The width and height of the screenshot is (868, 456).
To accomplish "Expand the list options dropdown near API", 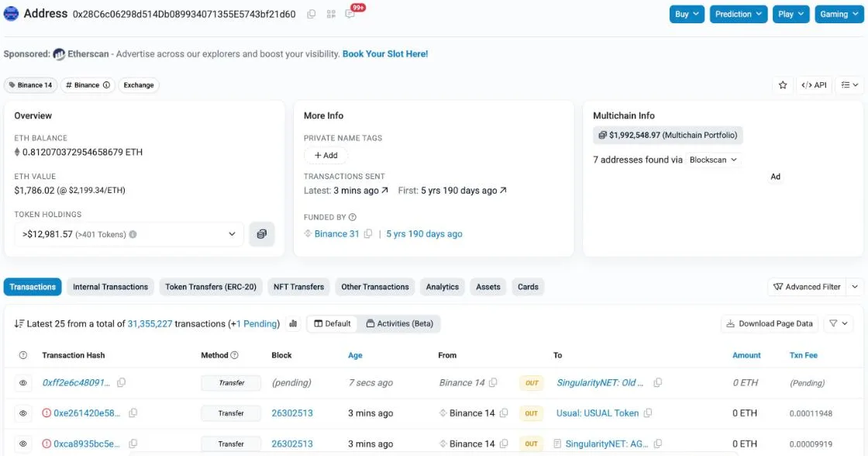I will point(849,85).
